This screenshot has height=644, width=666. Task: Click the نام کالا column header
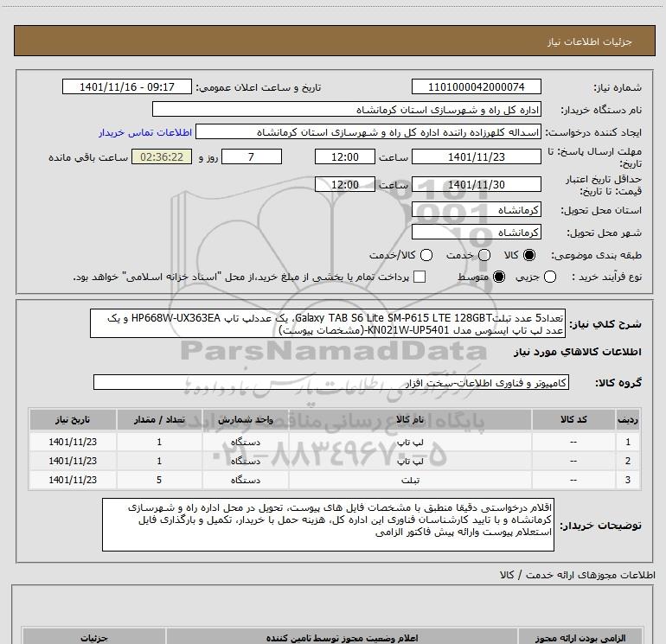click(x=410, y=419)
